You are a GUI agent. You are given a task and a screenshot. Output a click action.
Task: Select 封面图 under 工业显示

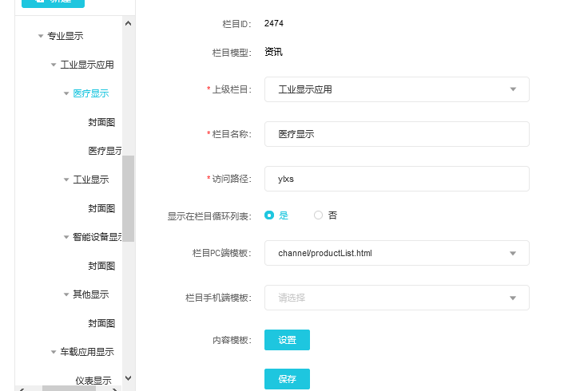coord(101,208)
